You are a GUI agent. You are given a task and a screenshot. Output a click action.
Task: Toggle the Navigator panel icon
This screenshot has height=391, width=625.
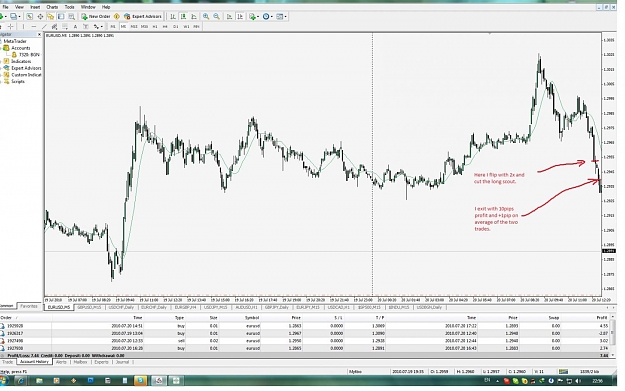[50, 16]
